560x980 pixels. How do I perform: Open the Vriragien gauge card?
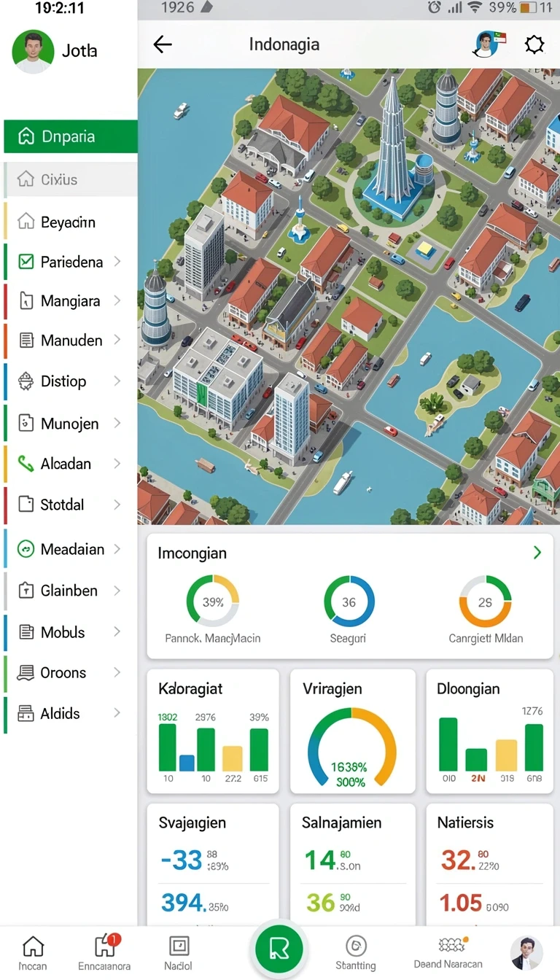(353, 731)
